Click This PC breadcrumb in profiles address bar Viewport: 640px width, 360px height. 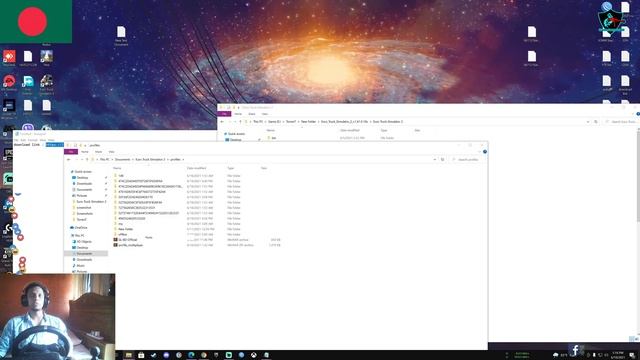(x=105, y=160)
